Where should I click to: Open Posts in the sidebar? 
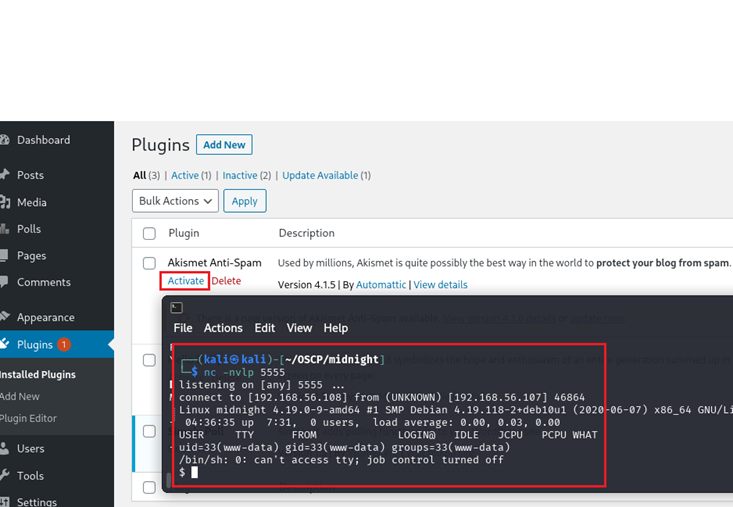click(30, 175)
